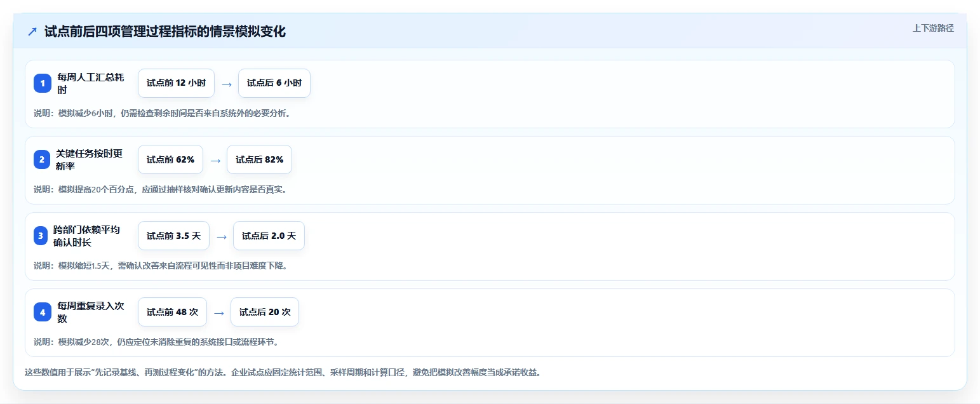Click the label 每周人工汇总耗时
This screenshot has width=980, height=404.
click(91, 83)
